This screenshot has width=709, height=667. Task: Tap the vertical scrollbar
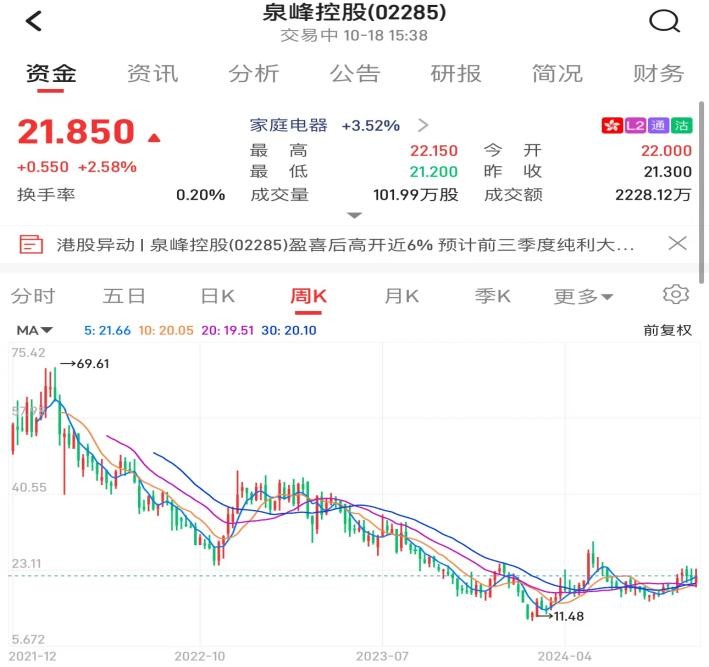(x=701, y=192)
